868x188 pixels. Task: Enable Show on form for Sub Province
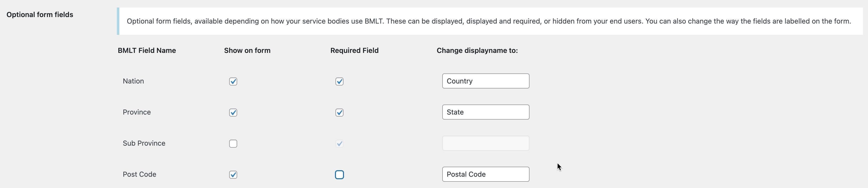(x=233, y=143)
